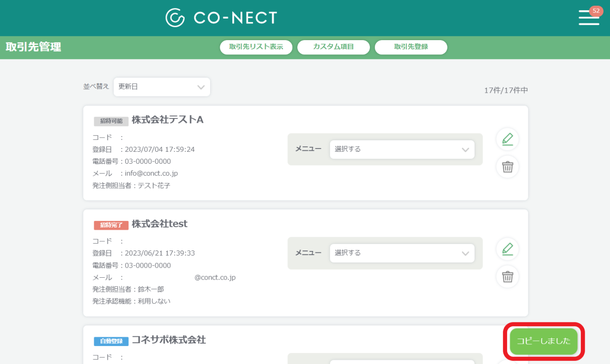Screen dimensions: 610x364
Task: Click 発注承認機能:利用しない text
Action: (x=132, y=301)
